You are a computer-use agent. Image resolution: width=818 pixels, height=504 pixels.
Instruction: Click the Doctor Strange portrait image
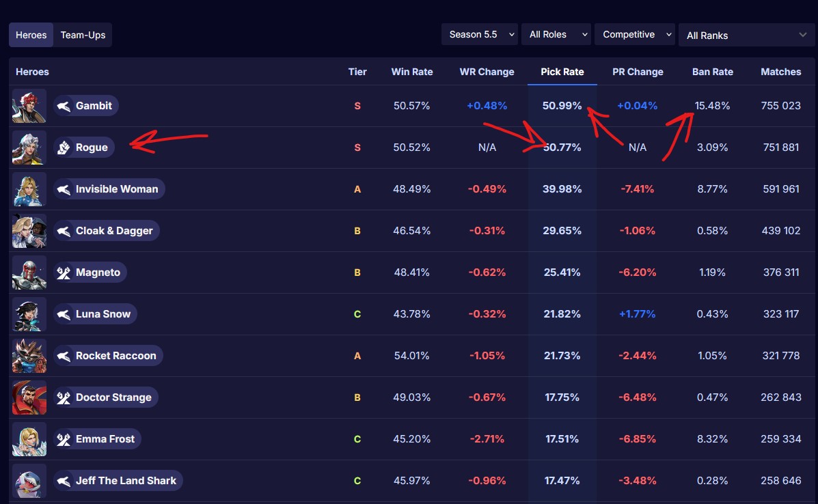[29, 397]
